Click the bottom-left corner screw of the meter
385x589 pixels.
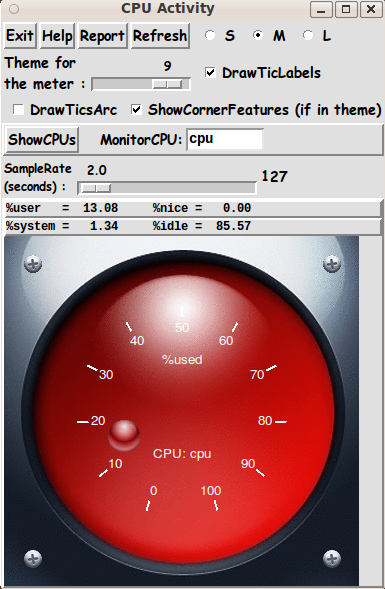point(33,558)
